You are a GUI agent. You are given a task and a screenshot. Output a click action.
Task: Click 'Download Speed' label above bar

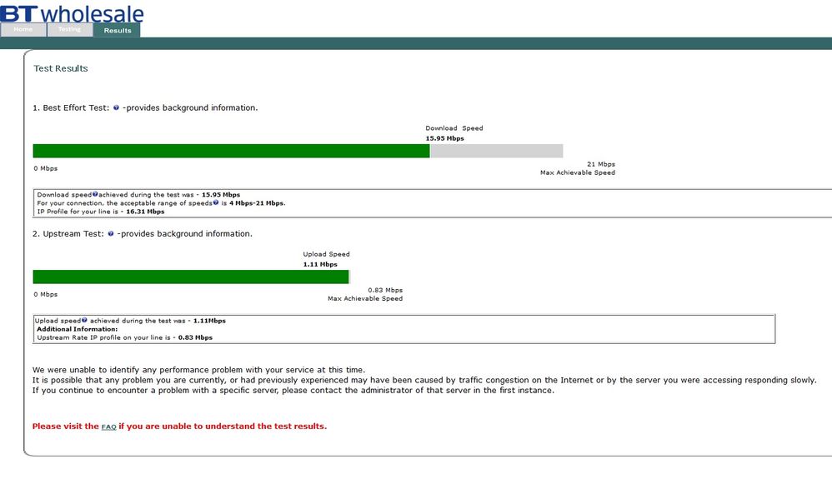click(x=454, y=128)
